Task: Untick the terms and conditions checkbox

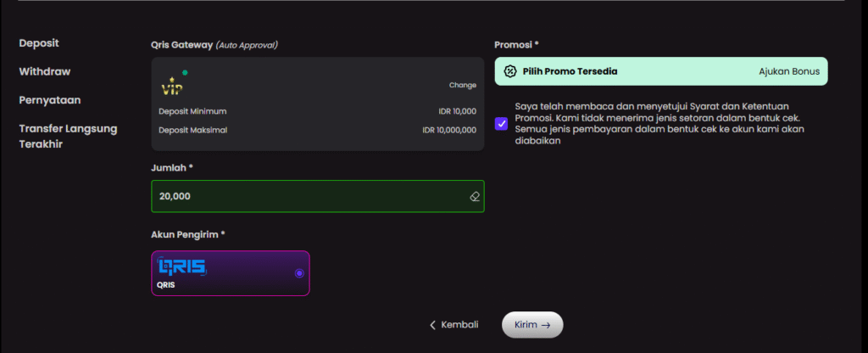Action: tap(502, 123)
